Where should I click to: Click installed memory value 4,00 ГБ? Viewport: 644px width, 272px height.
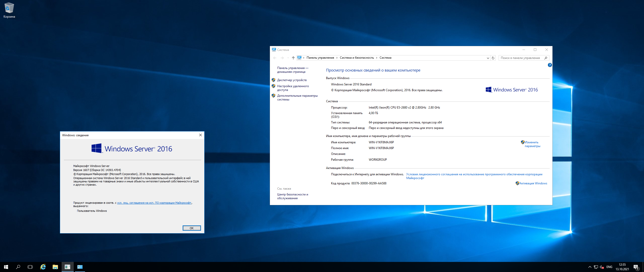[x=373, y=113]
